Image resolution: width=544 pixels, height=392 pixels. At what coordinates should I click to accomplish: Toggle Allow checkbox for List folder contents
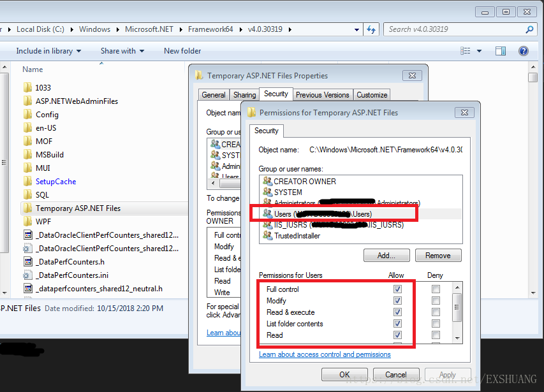tap(397, 323)
